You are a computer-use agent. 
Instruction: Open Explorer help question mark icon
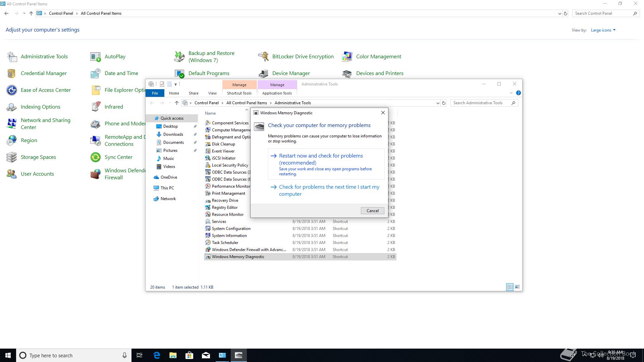[x=518, y=93]
